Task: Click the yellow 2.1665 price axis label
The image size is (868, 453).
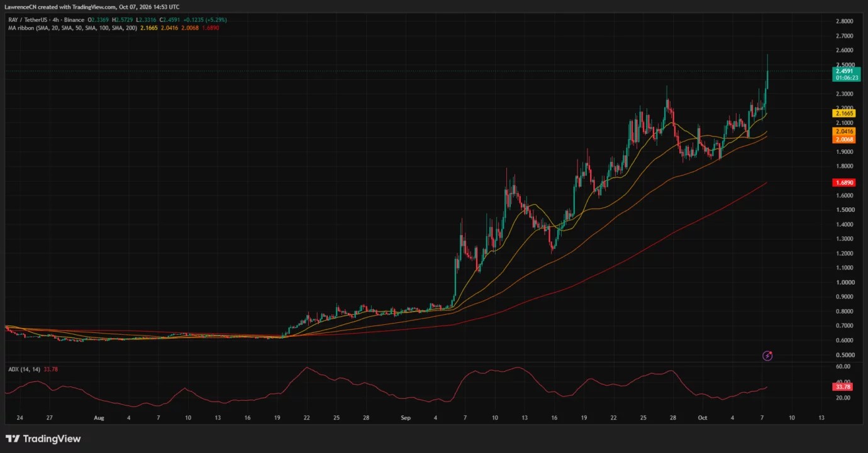Action: [844, 113]
